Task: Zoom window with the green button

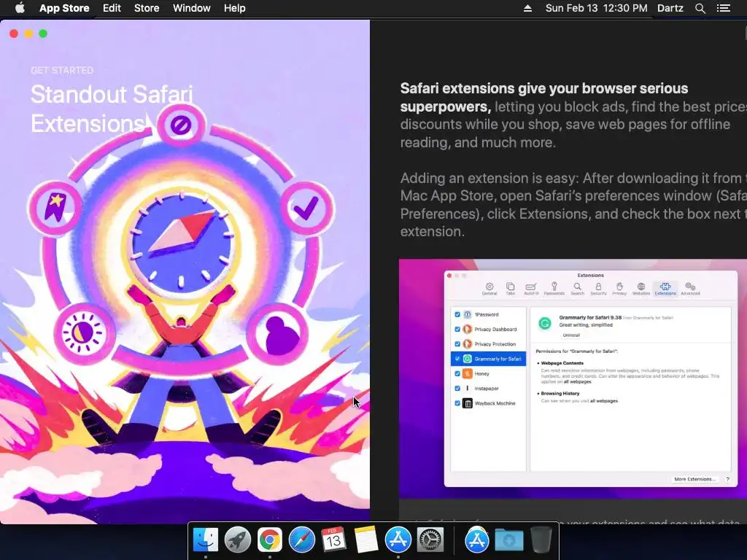Action: tap(43, 34)
